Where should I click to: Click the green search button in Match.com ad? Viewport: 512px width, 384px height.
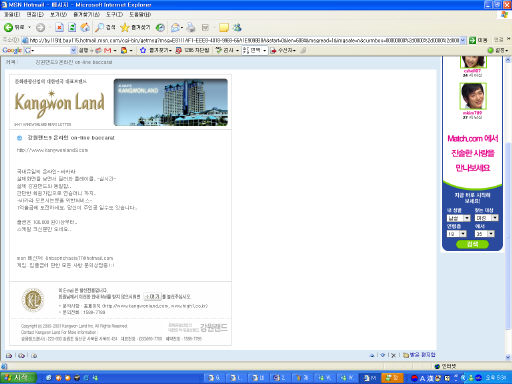point(472,244)
